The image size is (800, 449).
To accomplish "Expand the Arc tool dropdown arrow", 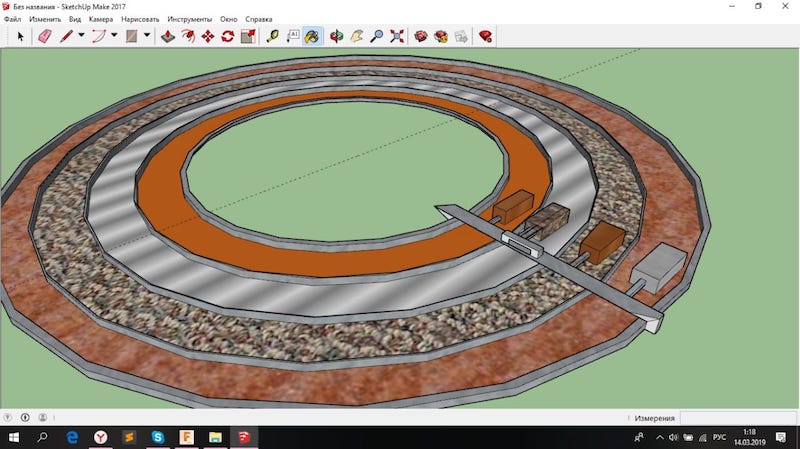I will click(114, 36).
